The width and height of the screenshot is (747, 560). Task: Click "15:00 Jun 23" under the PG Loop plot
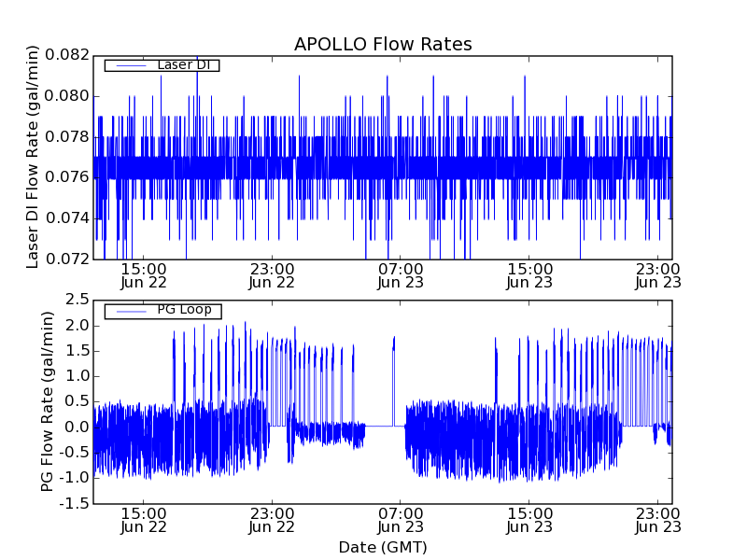click(529, 521)
